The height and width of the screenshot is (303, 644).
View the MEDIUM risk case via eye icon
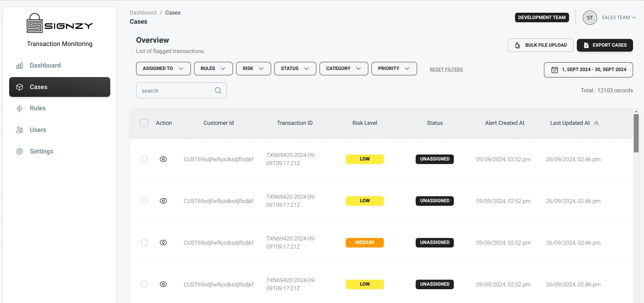point(163,243)
